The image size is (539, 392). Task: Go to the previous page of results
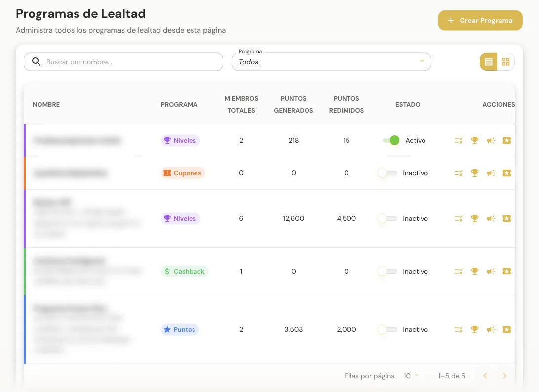[485, 376]
